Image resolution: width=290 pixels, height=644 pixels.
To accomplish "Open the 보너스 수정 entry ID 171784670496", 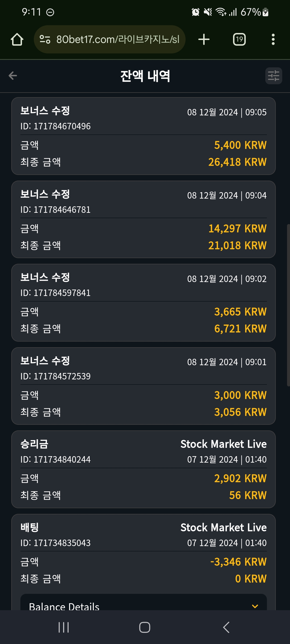I will pos(143,136).
